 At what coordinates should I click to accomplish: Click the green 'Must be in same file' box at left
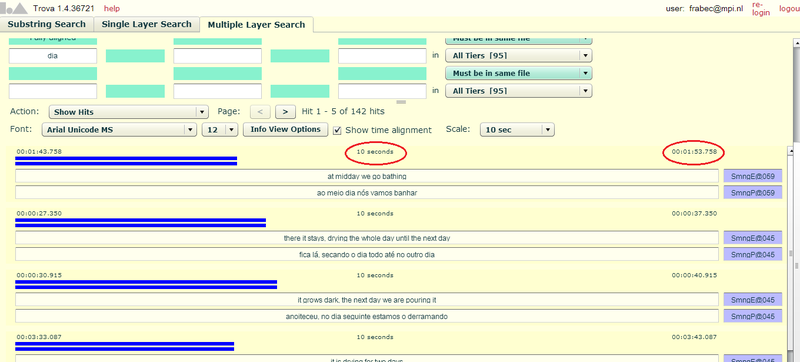[53, 73]
